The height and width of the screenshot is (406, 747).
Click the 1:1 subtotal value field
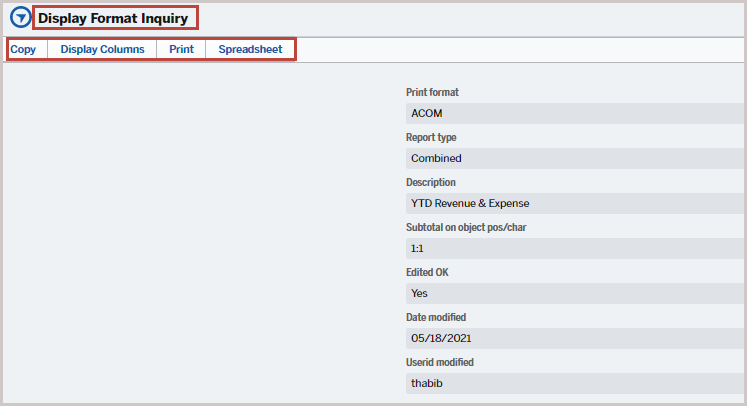click(x=574, y=248)
